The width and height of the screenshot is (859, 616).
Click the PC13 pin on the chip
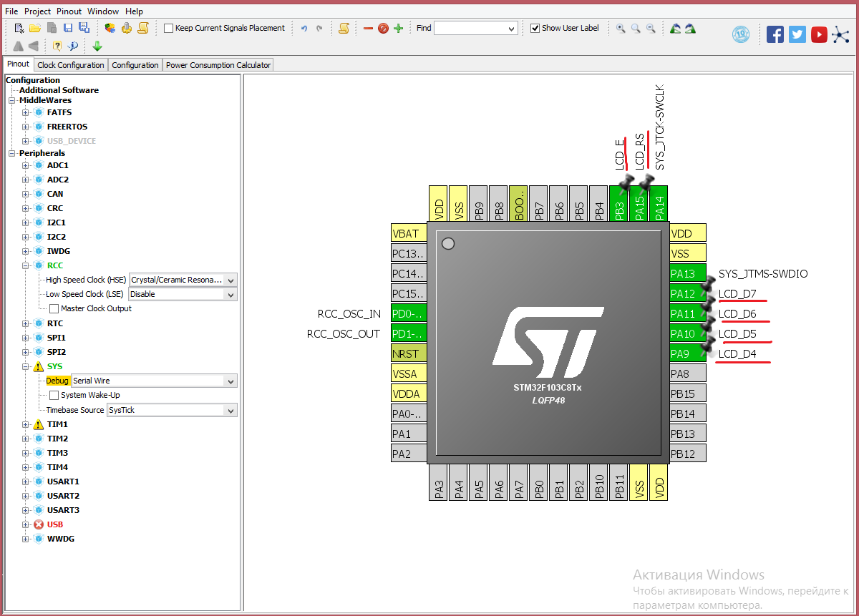coord(409,253)
